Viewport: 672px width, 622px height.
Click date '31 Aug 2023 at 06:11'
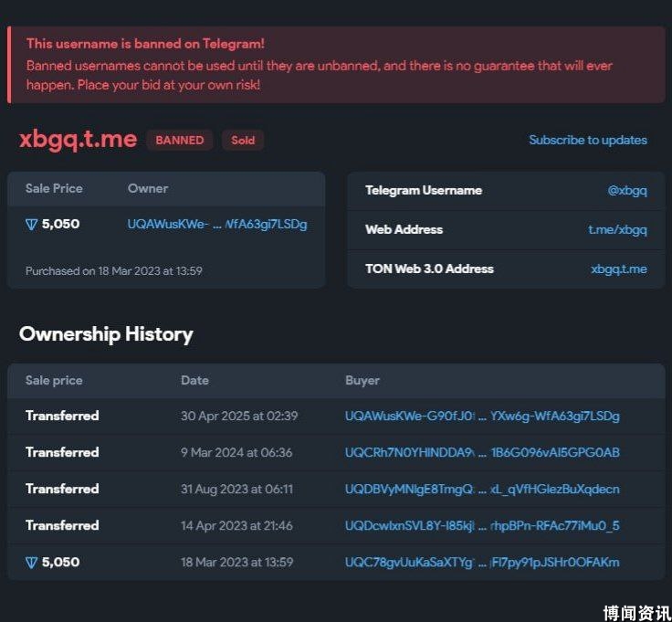[236, 490]
